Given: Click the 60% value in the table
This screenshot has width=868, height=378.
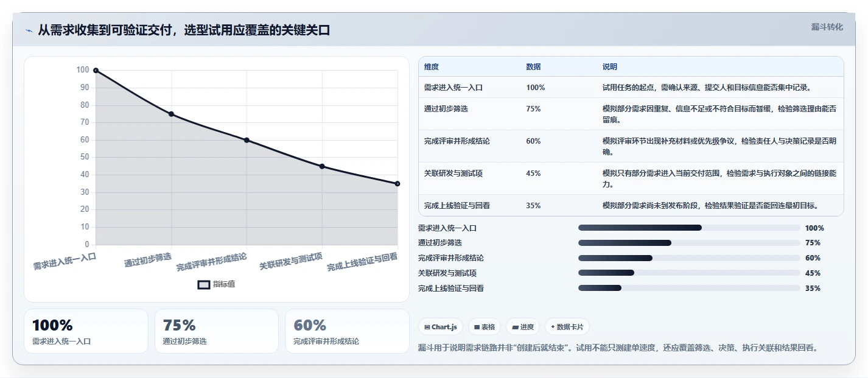Looking at the screenshot, I should [533, 141].
